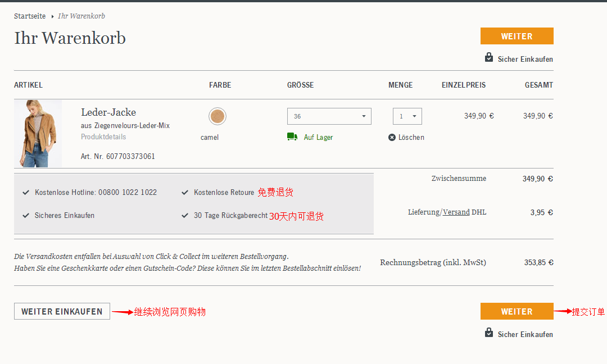Screen dimensions: 607x364
Task: Click the top lock Sicher Einkaufen icon
Action: point(489,58)
